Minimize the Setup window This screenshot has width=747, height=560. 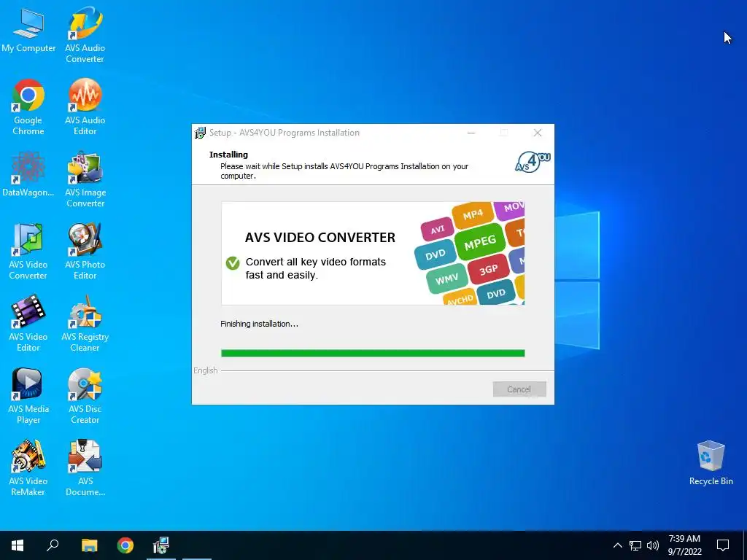click(471, 133)
